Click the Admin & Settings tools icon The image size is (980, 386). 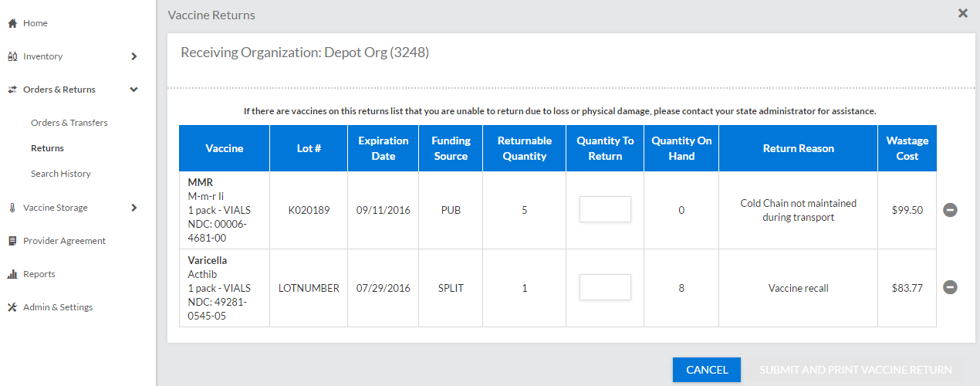click(12, 307)
